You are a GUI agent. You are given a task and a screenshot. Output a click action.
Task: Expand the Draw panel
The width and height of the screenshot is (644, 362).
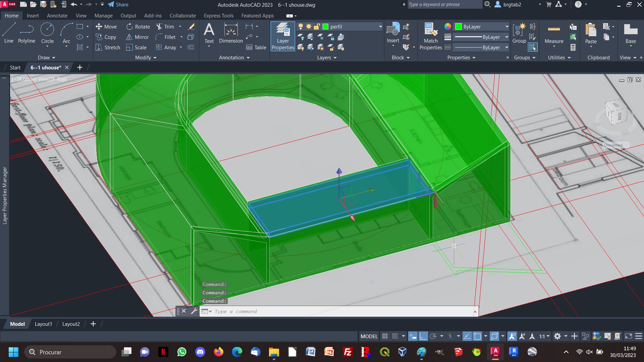tap(47, 57)
